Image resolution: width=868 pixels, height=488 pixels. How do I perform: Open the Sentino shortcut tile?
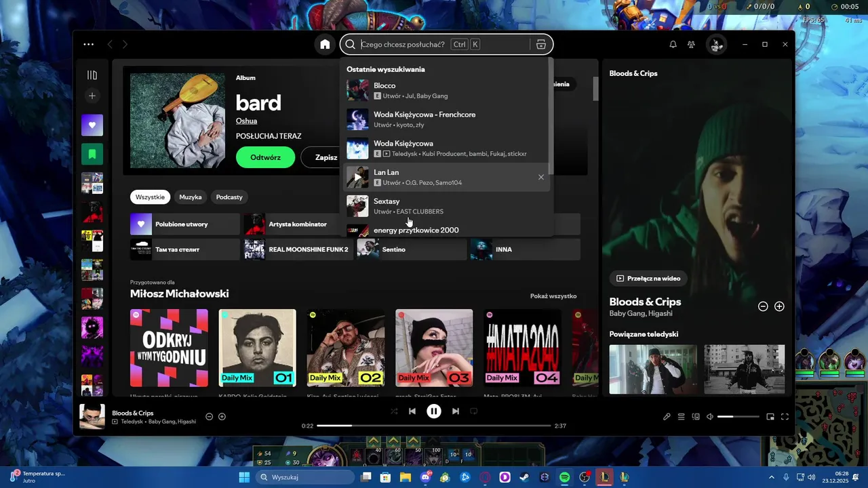point(412,249)
